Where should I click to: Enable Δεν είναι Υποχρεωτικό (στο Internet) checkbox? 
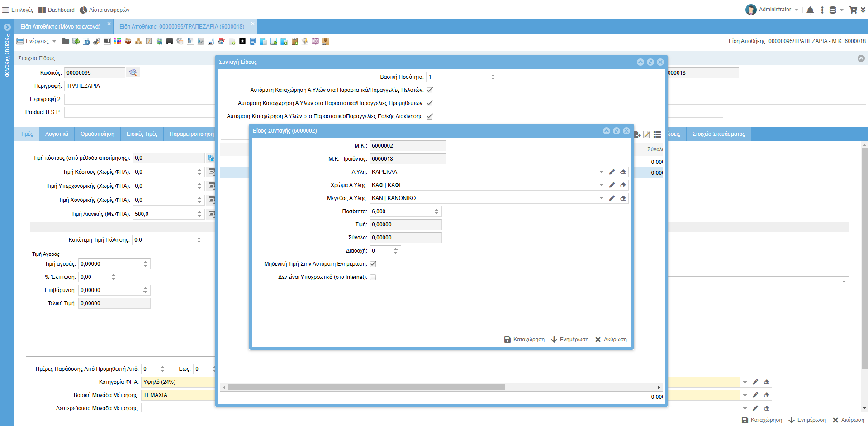click(373, 277)
